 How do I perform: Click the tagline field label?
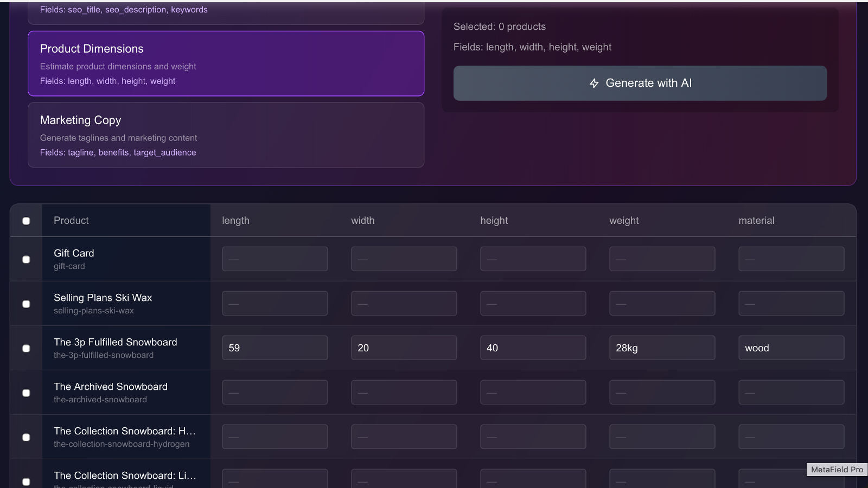coord(80,152)
